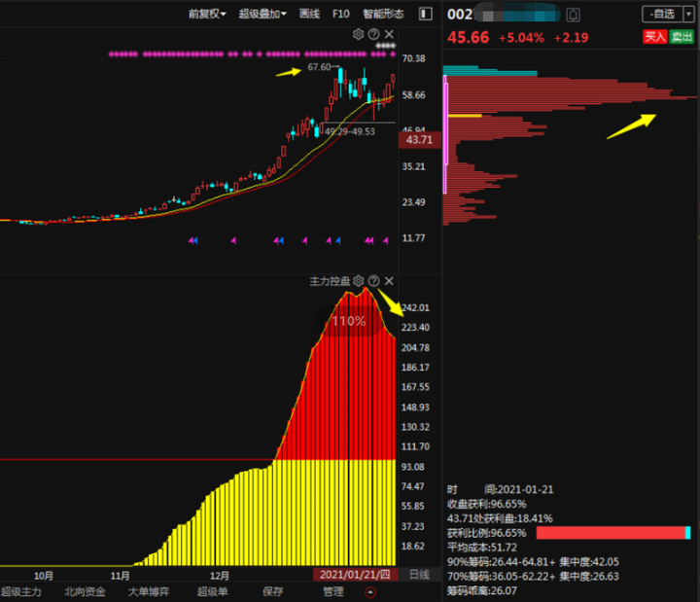Click the 主力控盘 indicator title

(330, 281)
